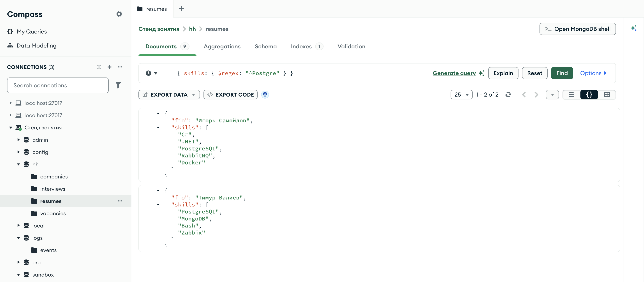Open new tab with plus icon

(x=181, y=9)
